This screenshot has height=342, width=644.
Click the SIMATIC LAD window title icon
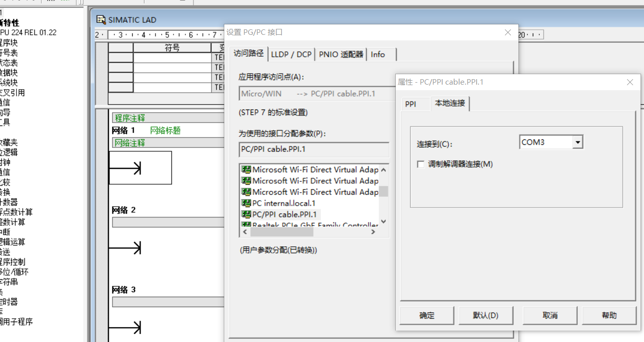point(101,20)
